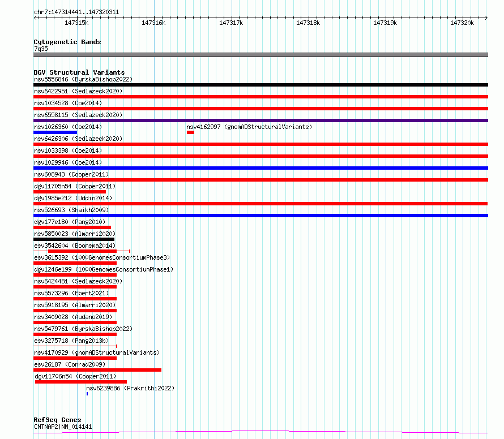Click the red nsv6422951 variant bar

point(260,97)
